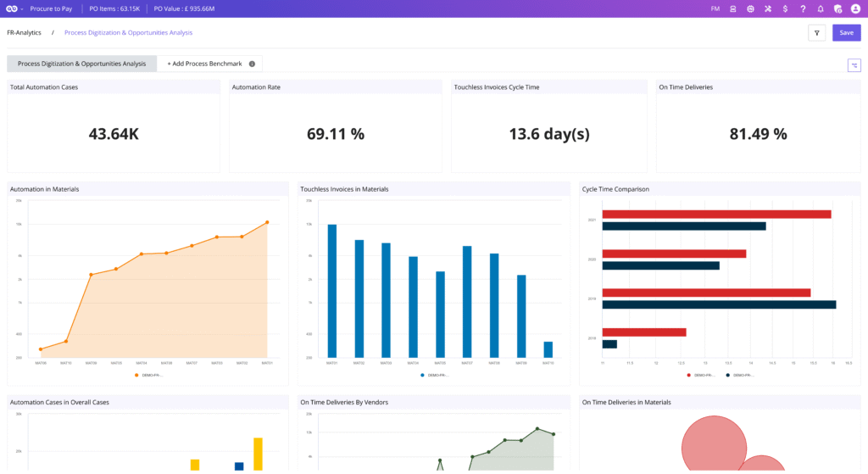Screen dimensions: 868x474
Task: Expand the app logo dropdown arrow
Action: 22,9
